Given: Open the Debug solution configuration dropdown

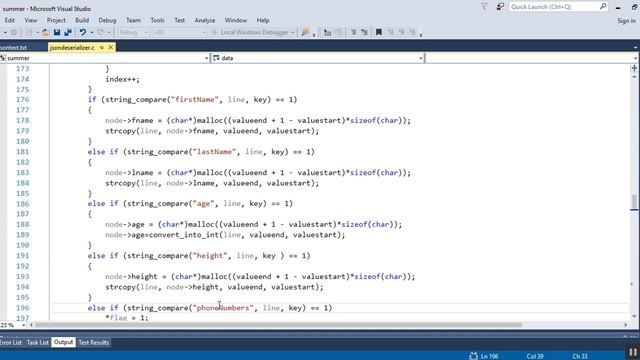Looking at the screenshot, I should click(x=133, y=32).
